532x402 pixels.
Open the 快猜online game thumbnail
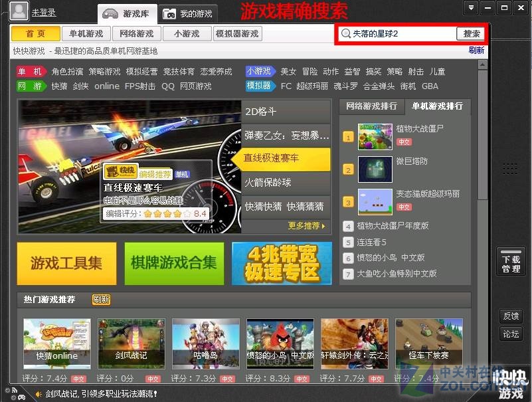[57, 344]
